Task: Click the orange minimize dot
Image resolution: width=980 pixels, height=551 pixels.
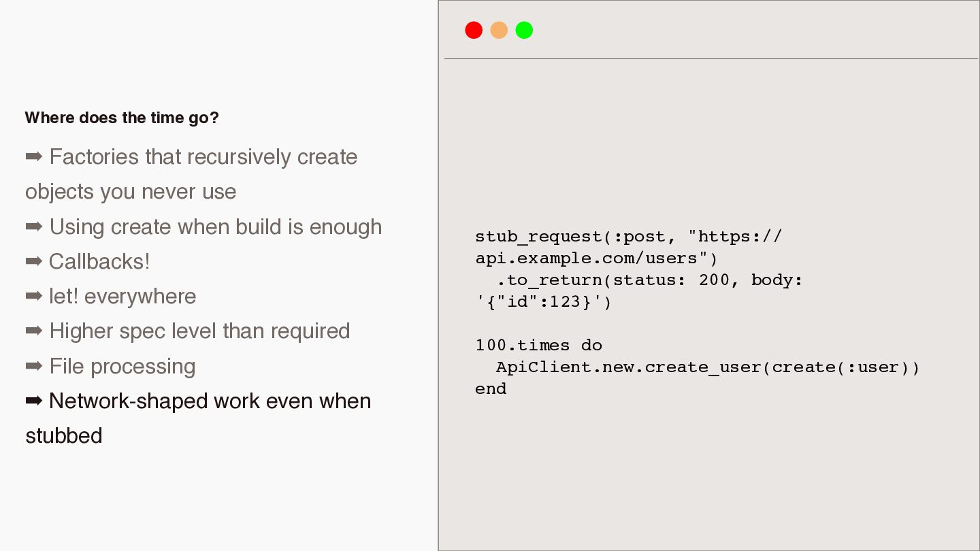Action: [499, 30]
